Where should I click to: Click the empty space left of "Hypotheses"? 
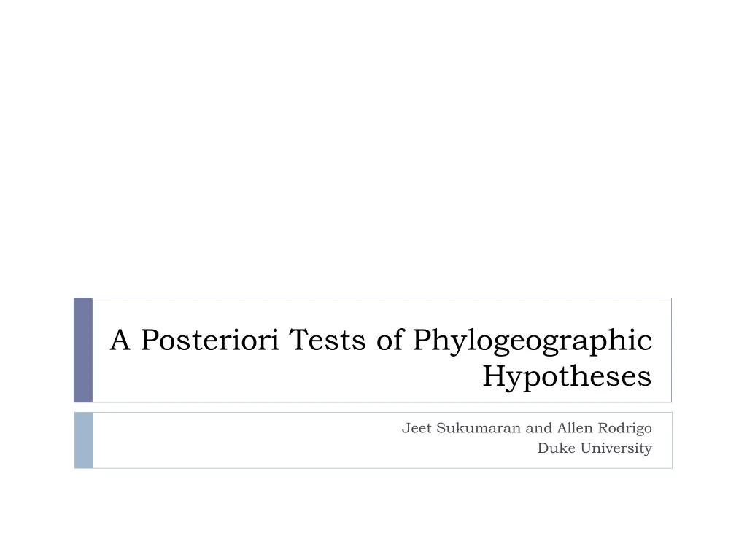[x=292, y=378]
